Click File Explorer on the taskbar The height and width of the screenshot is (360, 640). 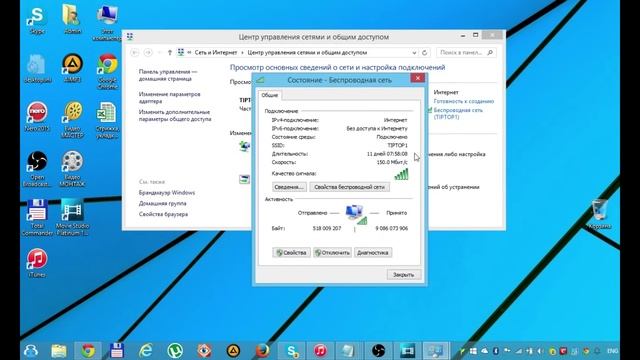tap(59, 351)
